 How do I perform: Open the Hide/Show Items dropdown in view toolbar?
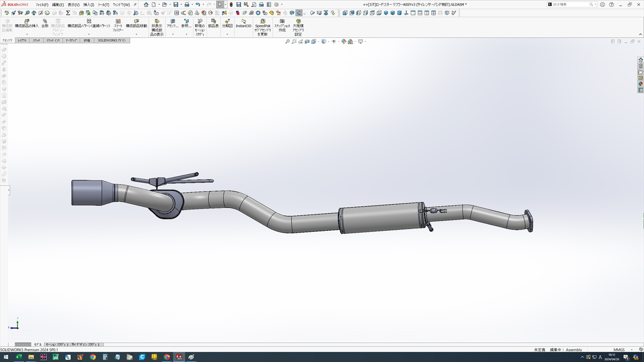[339, 42]
